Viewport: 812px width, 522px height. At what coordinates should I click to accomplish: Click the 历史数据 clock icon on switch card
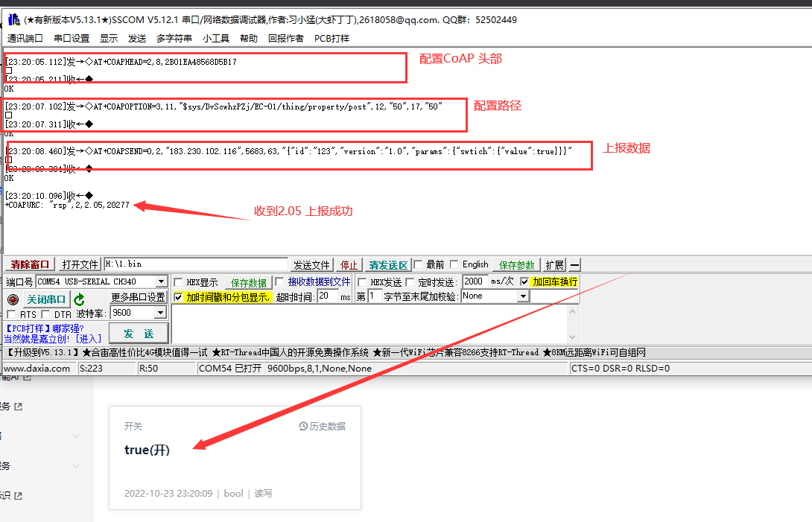point(305,426)
